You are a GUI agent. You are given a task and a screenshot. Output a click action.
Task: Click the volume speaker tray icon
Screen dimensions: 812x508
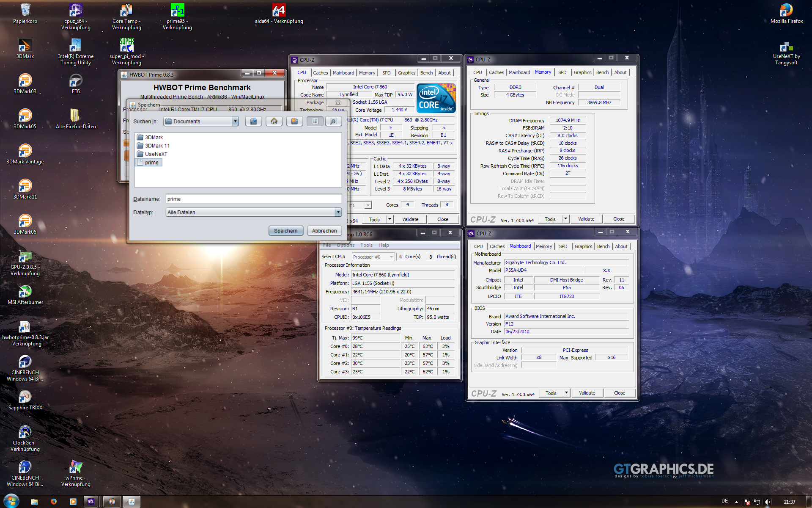767,502
